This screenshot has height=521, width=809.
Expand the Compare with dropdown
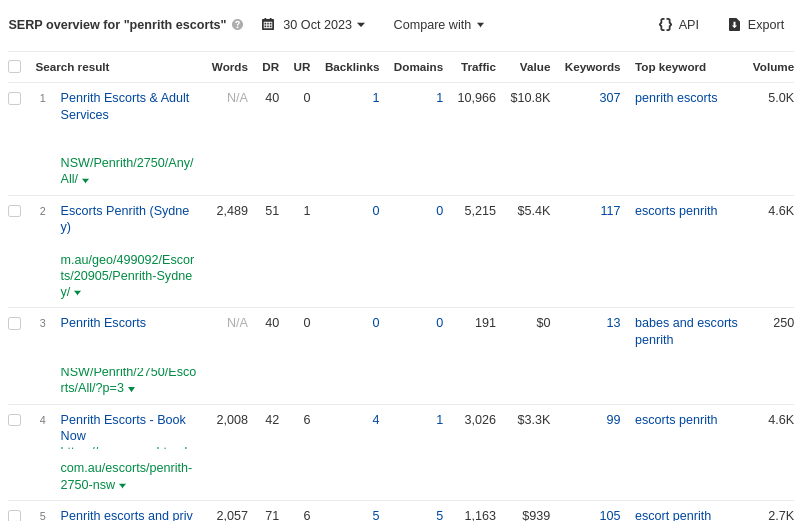point(438,25)
